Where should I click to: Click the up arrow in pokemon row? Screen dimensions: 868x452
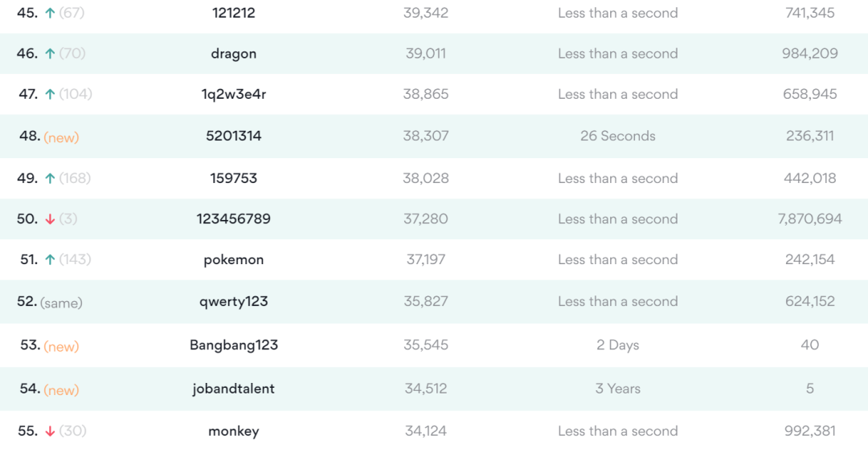point(50,259)
